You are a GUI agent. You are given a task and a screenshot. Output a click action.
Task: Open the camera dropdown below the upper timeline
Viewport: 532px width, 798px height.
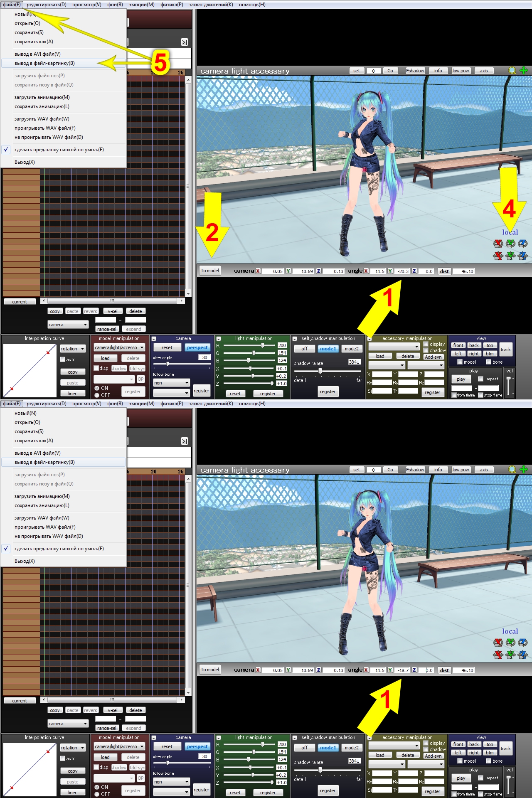coord(68,325)
